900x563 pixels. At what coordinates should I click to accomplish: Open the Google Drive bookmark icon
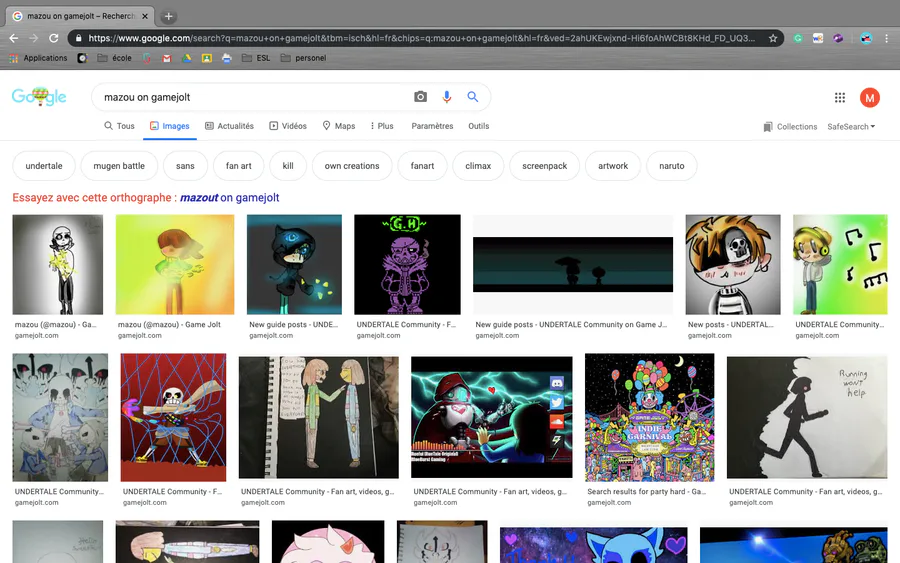click(x=187, y=58)
